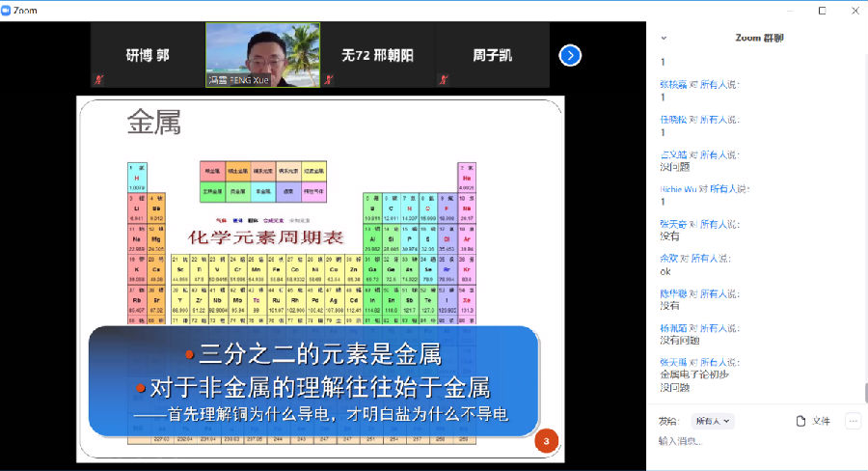Screen dimensions: 868x471
Task: Click the Zoom logo in title bar
Action: (x=9, y=10)
